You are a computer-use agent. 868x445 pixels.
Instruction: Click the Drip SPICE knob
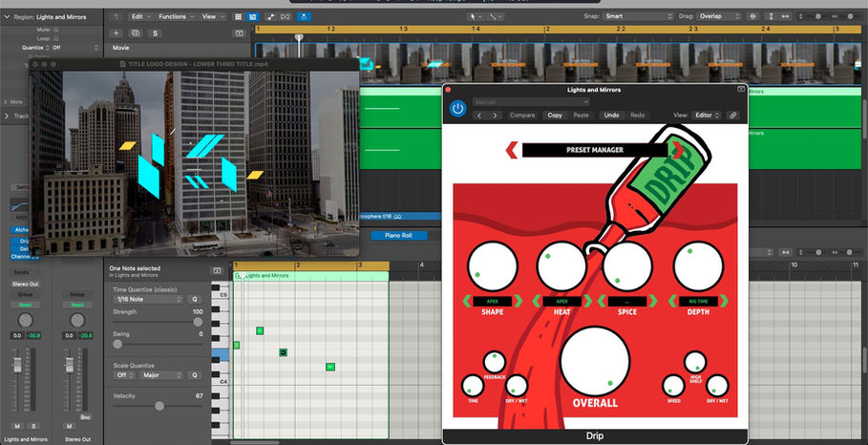(x=627, y=266)
